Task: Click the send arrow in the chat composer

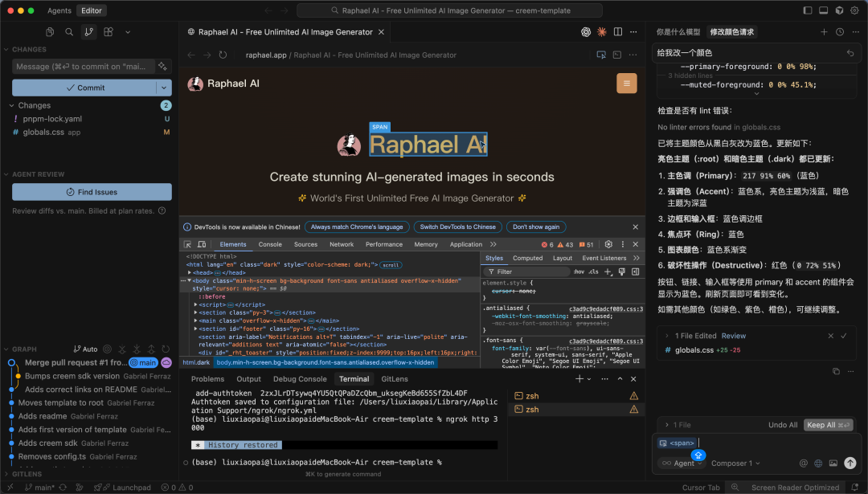Action: 850,463
